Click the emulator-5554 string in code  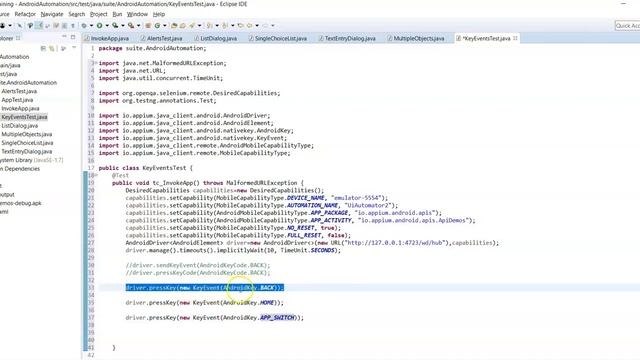[356, 198]
